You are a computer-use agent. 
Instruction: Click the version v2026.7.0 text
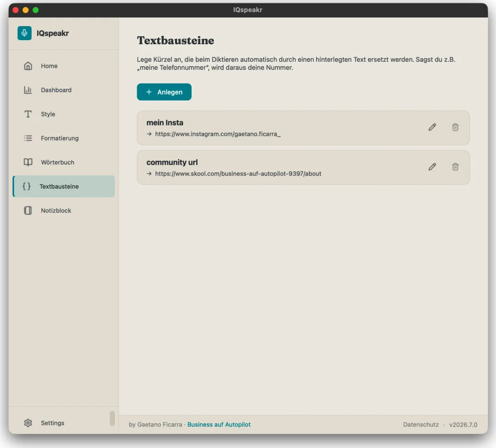463,424
